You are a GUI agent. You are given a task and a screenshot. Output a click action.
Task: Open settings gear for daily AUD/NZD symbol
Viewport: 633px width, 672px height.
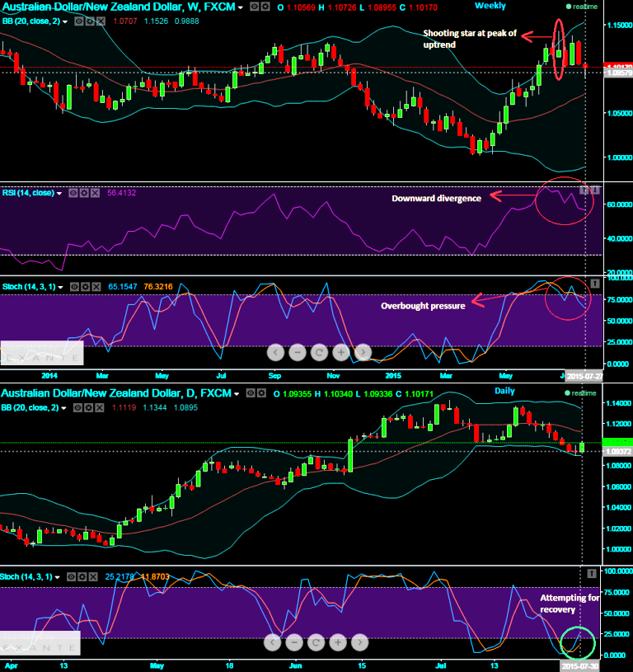(261, 393)
